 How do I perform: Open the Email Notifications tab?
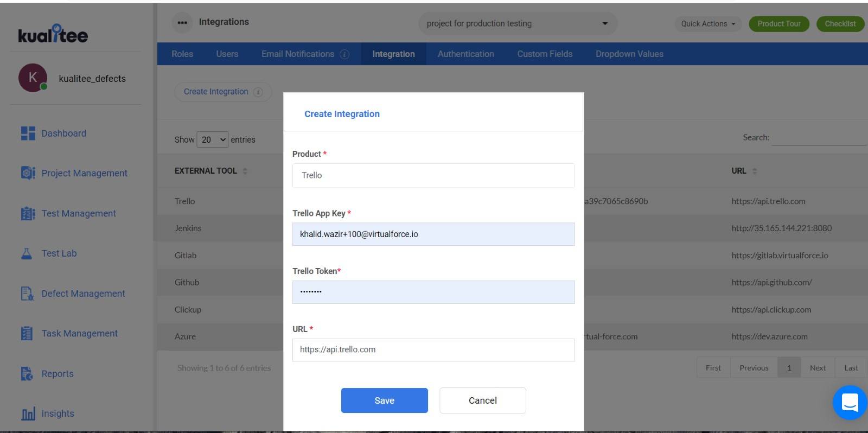coord(298,54)
